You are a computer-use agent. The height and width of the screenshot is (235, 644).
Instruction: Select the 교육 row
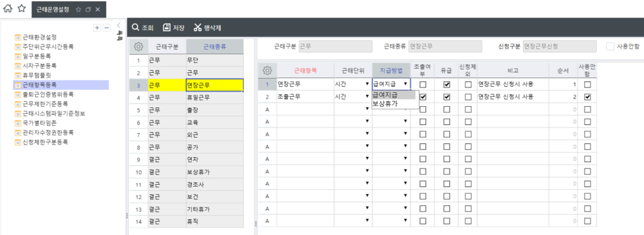click(x=215, y=123)
